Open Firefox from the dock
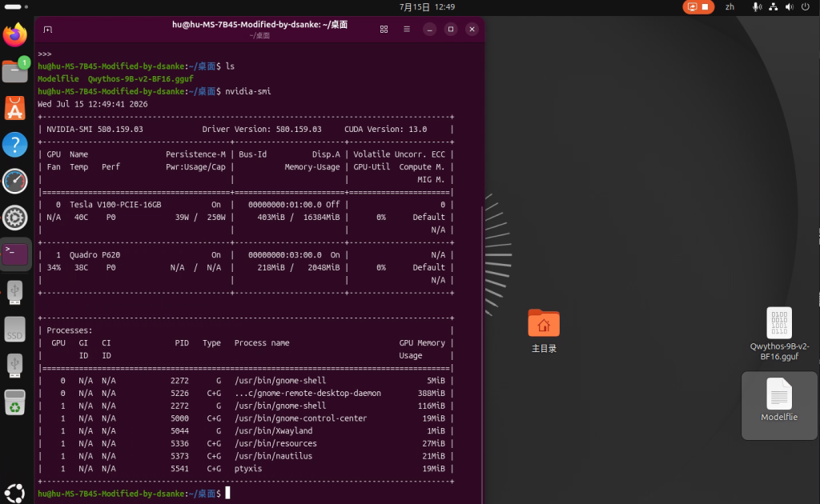Screen dimensions: 820x504 point(14,35)
